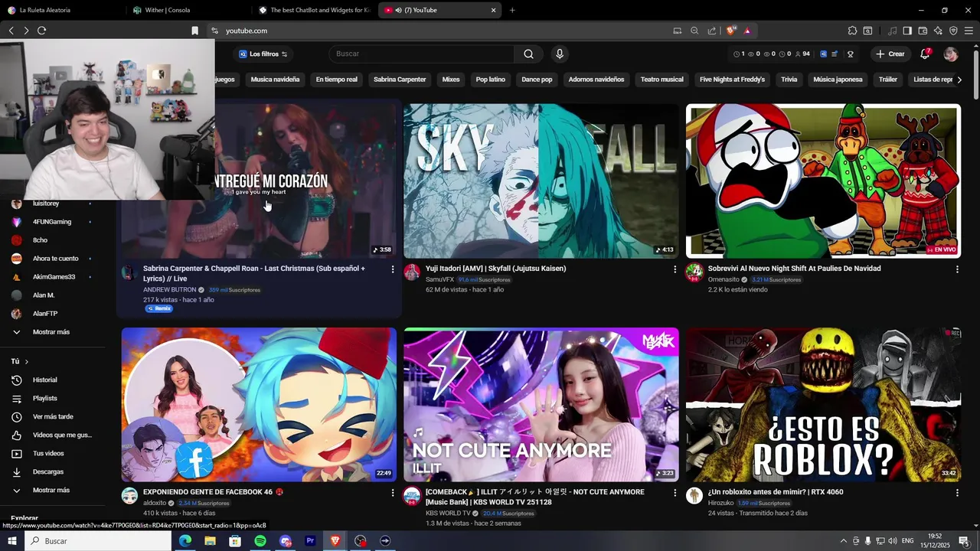Click the Brave Rewards triangle icon
Image resolution: width=980 pixels, height=551 pixels.
(747, 31)
